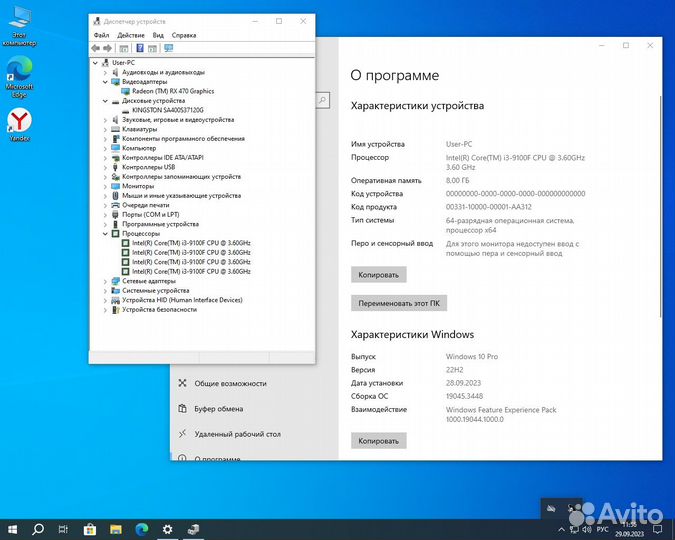Open the Справка menu
Image resolution: width=675 pixels, height=540 pixels.
184,35
